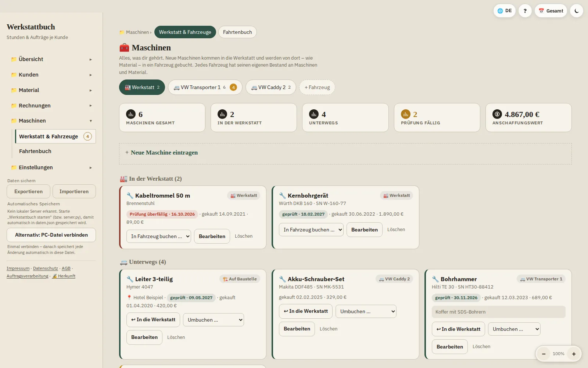The height and width of the screenshot is (368, 588).
Task: Select the VW Caddy 2 vehicle filter
Action: coord(271,87)
